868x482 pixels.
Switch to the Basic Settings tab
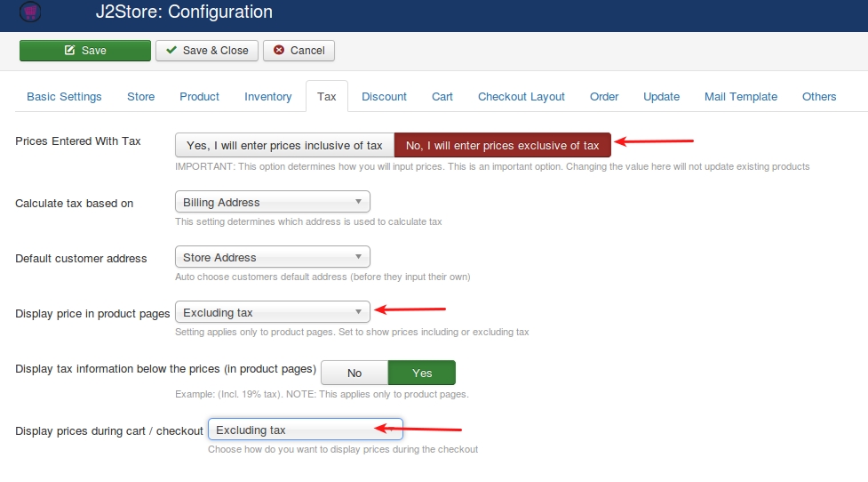[64, 96]
